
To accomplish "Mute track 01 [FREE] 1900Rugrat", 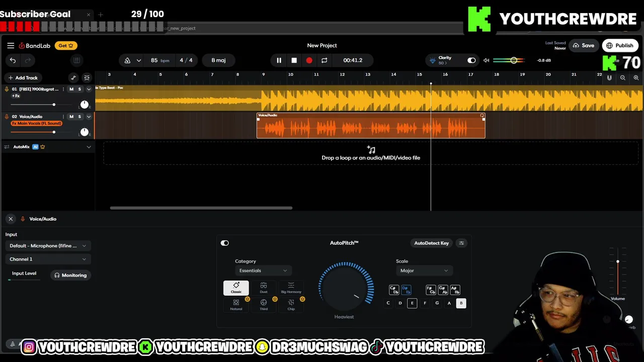I will (x=71, y=89).
